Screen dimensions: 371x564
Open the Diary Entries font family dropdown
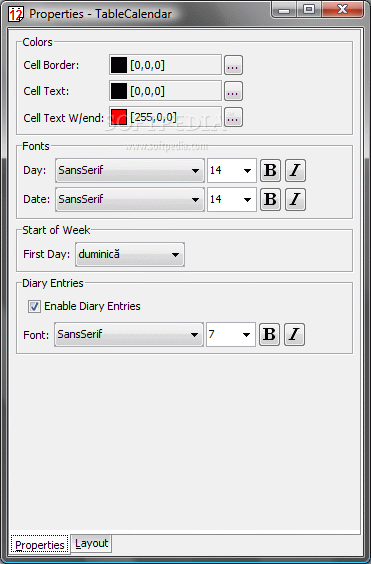pos(129,335)
